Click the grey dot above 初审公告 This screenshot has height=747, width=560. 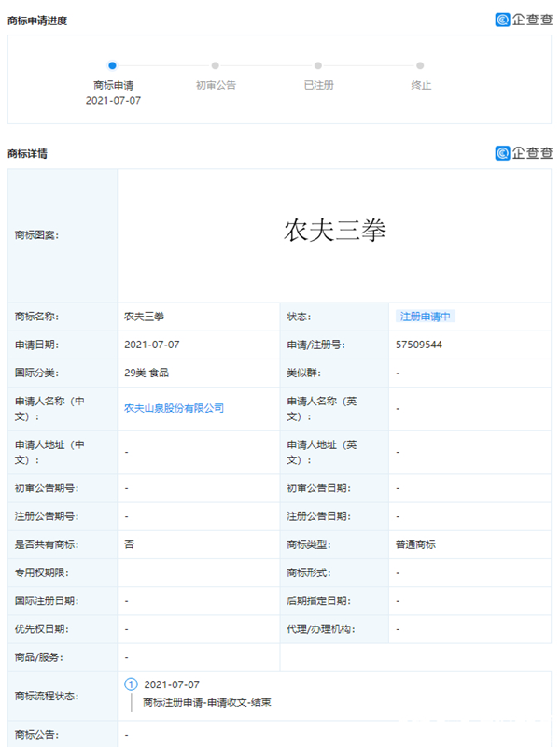pyautogui.click(x=216, y=65)
